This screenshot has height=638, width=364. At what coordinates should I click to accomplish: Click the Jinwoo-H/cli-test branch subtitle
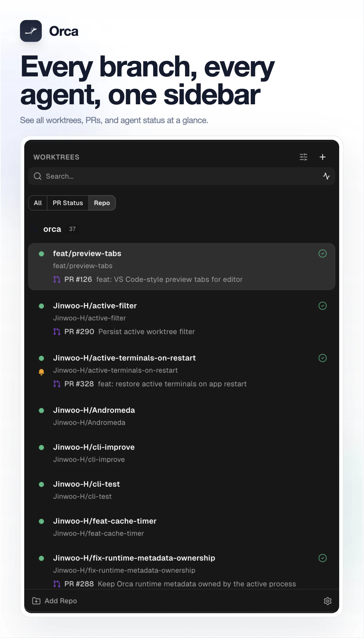[x=82, y=496]
